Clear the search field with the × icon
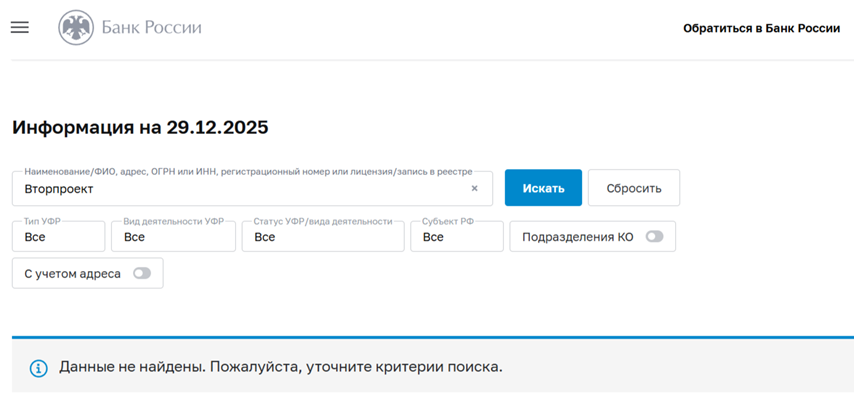 coord(474,188)
